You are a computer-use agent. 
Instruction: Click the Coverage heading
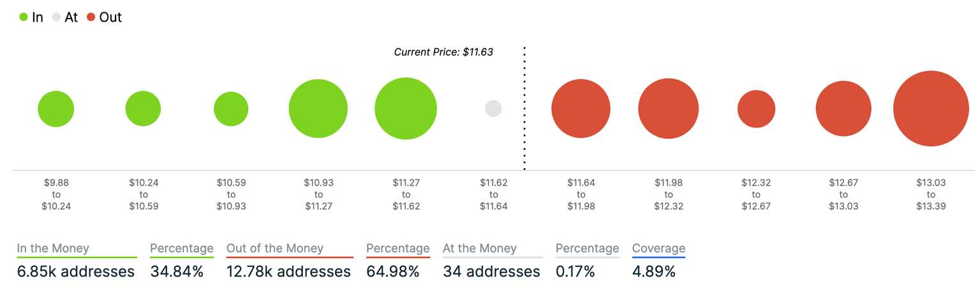(x=658, y=249)
